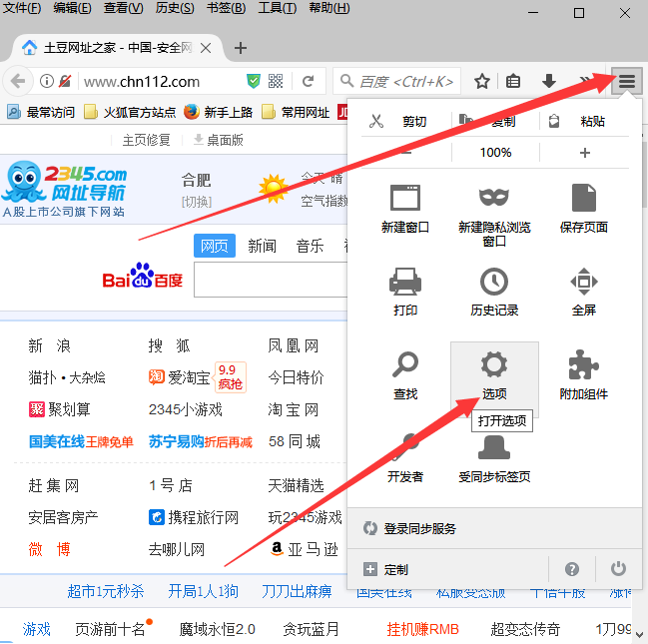648x644 pixels.
Task: Open Options gear in menu
Action: tap(494, 379)
